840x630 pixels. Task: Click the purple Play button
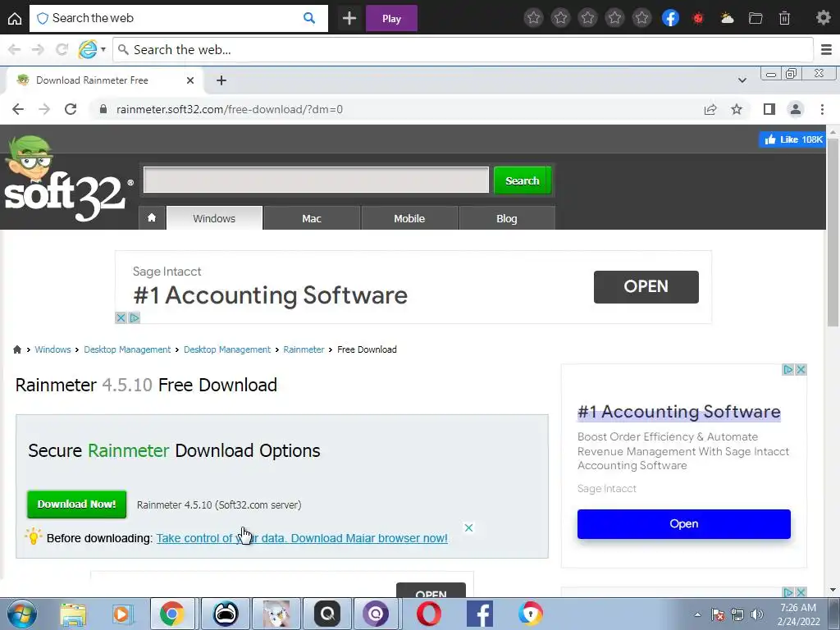(391, 19)
